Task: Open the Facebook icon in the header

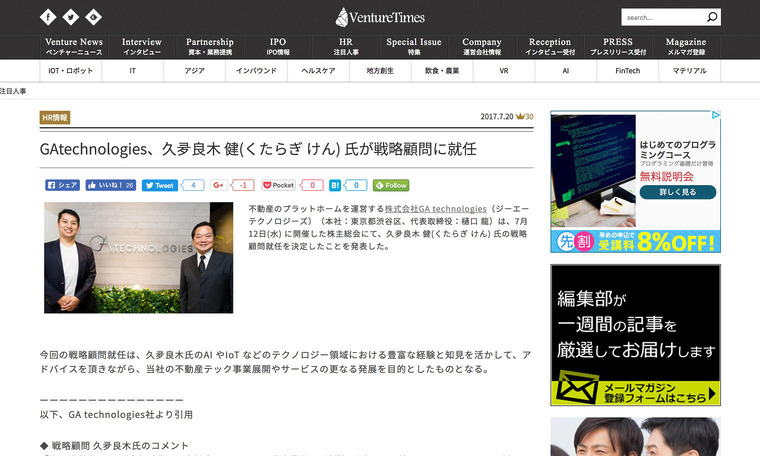Action: pos(49,17)
